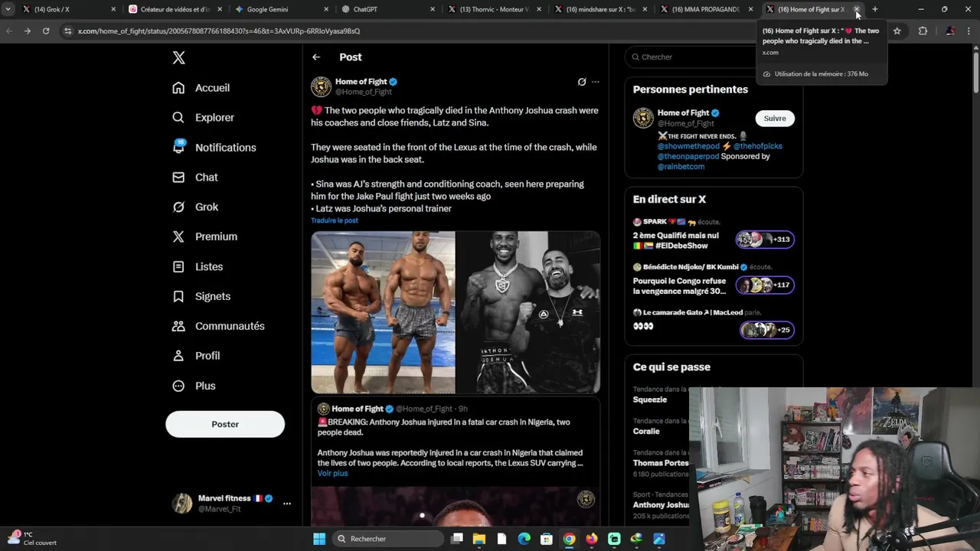Viewport: 980px width, 551px height.
Task: Go back with the Post arrow
Action: click(316, 57)
